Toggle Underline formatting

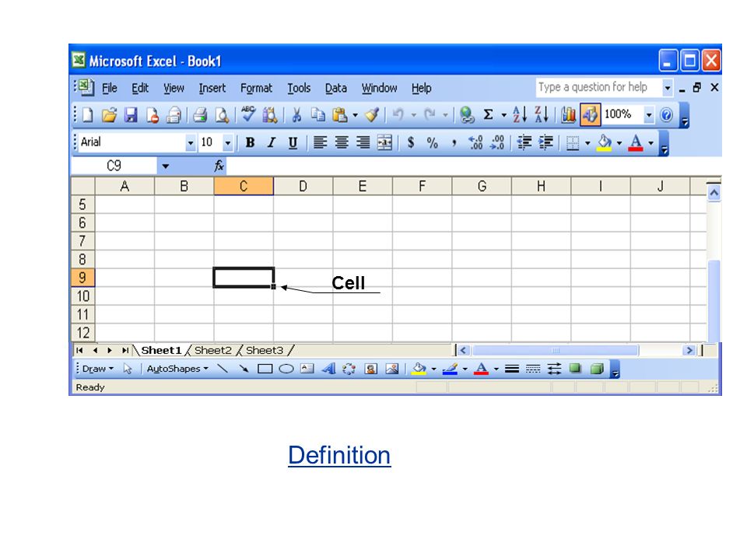293,142
